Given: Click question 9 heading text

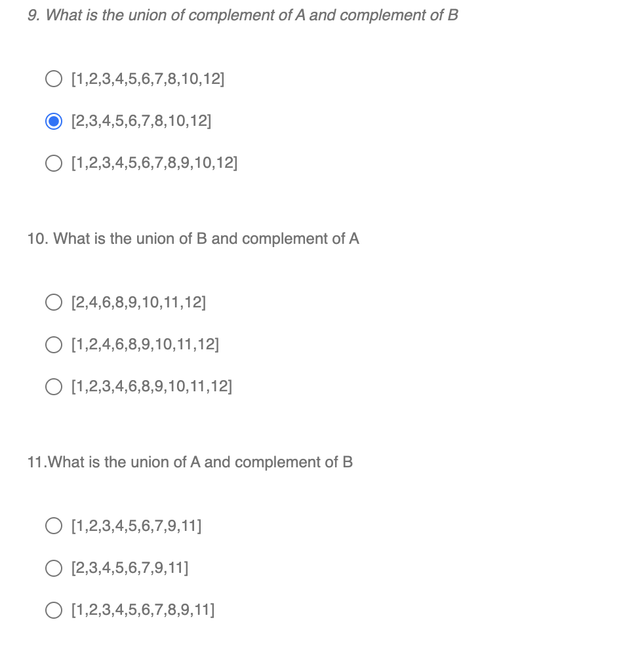Looking at the screenshot, I should [x=243, y=15].
